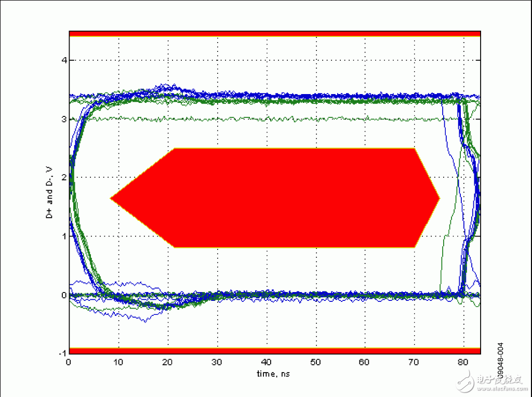Click the red hexagonal eye mask region

click(x=274, y=198)
